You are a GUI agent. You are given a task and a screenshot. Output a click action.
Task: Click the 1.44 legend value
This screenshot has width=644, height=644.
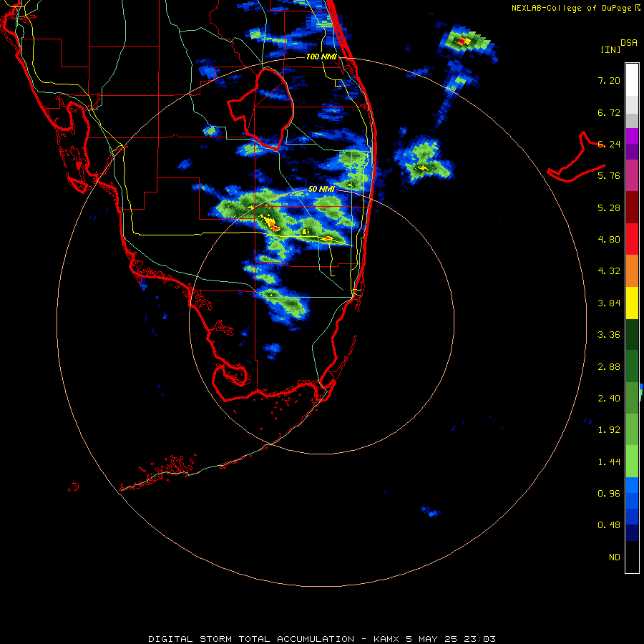click(609, 462)
